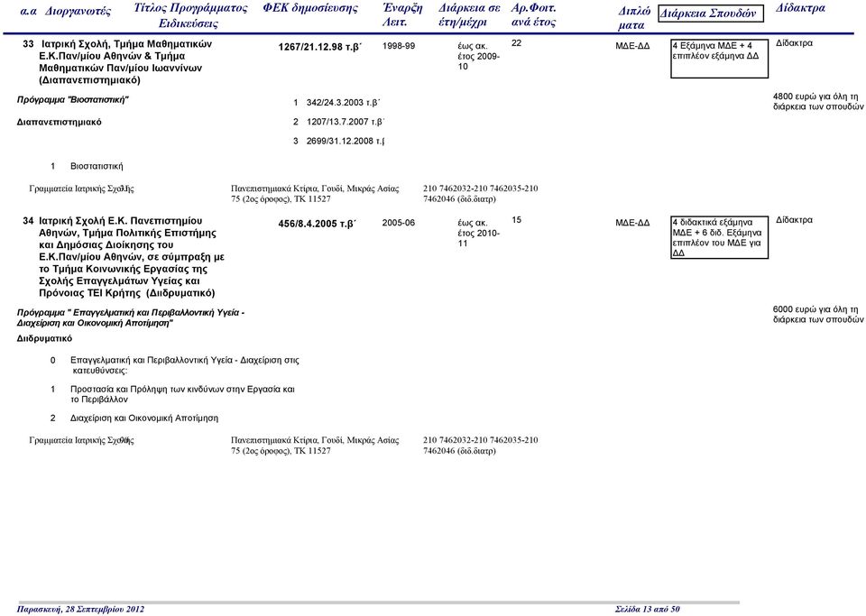The height and width of the screenshot is (616, 866).
Task: Click the boxed 'Διάρκεια Σπουδών' header
Action: click(712, 14)
